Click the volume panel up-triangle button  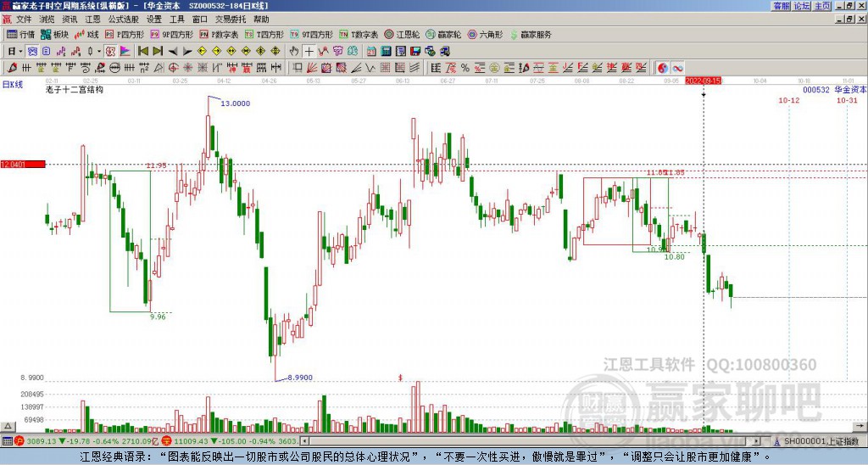coord(8,426)
